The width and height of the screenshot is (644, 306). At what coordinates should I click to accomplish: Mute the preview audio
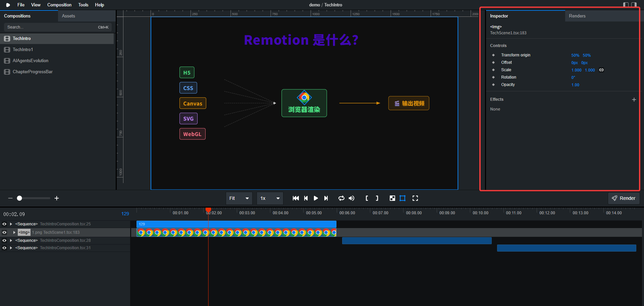click(352, 198)
